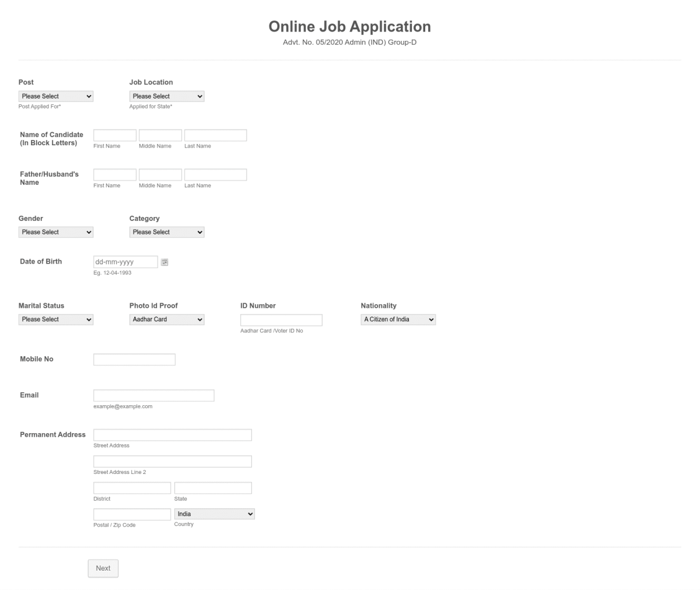
Task: Expand the Nationality dropdown
Action: [398, 319]
